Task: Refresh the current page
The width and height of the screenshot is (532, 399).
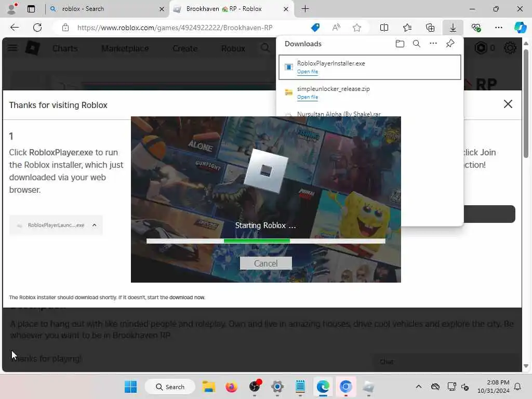Action: click(37, 28)
